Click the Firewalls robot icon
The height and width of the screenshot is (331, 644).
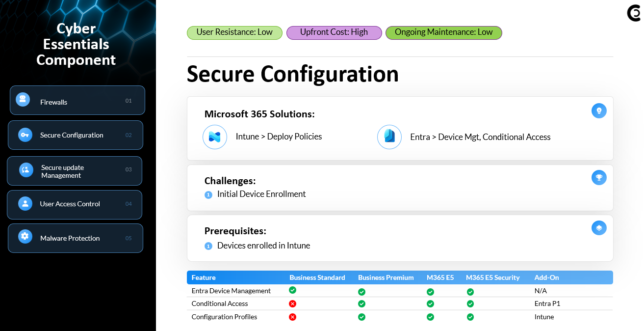tap(23, 100)
